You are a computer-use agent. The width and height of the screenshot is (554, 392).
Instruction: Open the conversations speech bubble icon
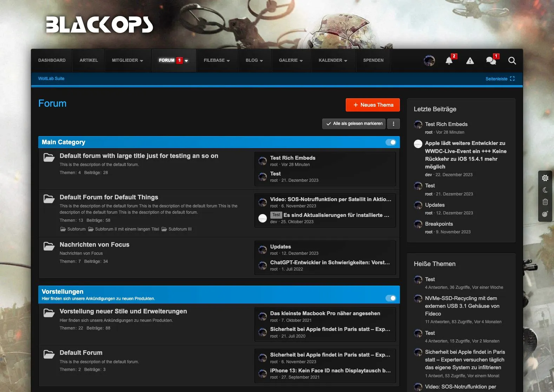tap(491, 61)
